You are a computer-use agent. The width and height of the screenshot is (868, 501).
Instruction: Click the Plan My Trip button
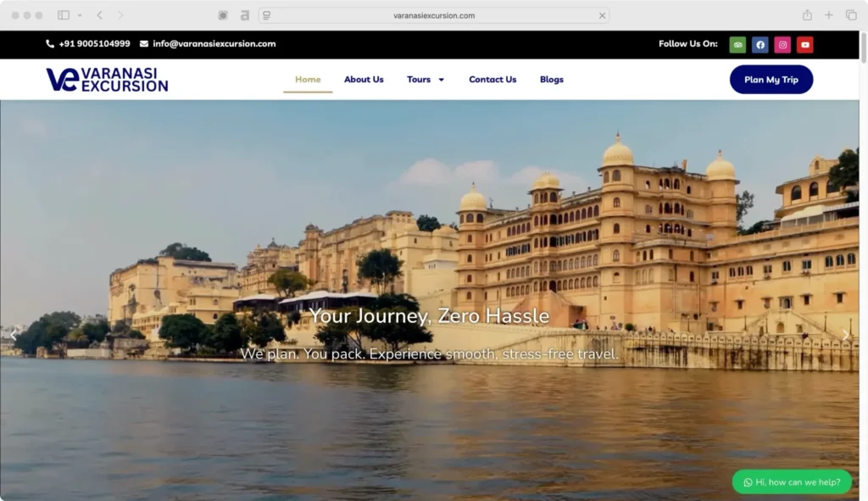(x=771, y=79)
